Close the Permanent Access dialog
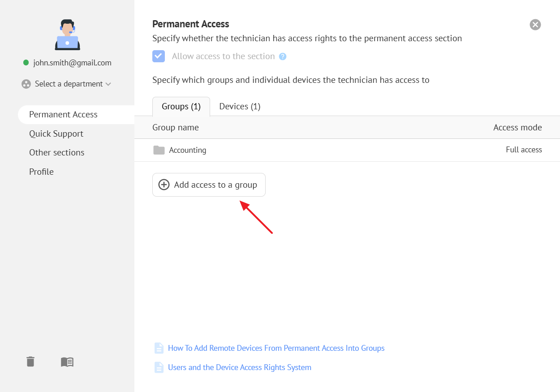The height and width of the screenshot is (392, 560). (535, 25)
